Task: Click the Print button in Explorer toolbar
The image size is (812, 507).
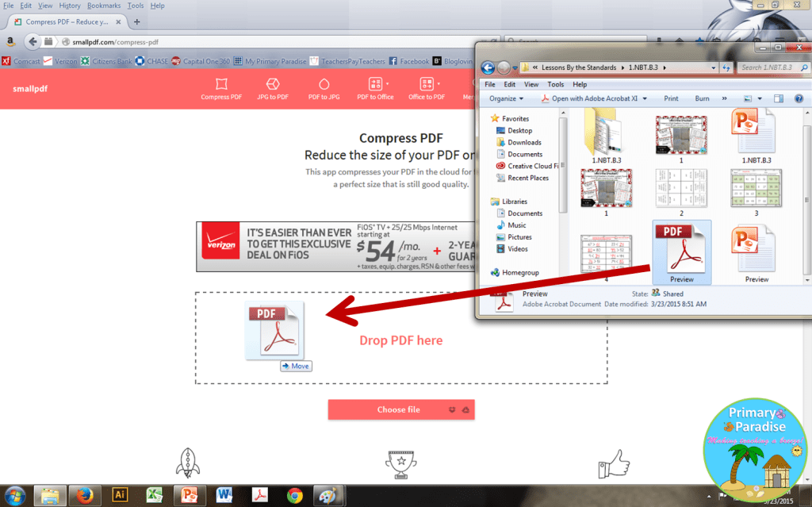Action: pyautogui.click(x=671, y=98)
